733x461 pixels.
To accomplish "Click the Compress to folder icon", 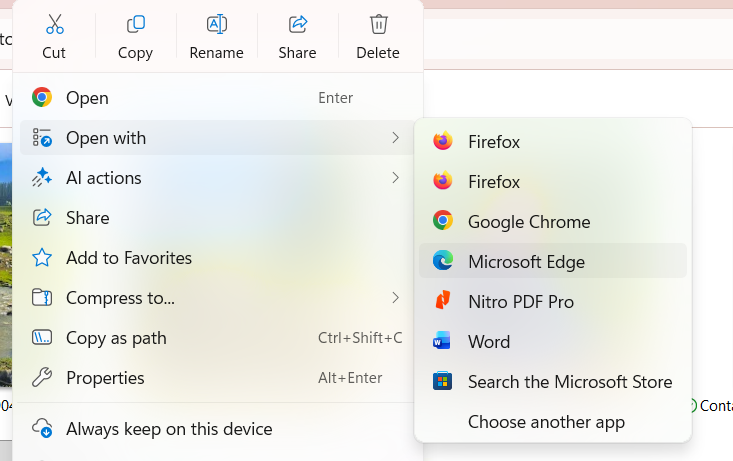I will coord(42,297).
